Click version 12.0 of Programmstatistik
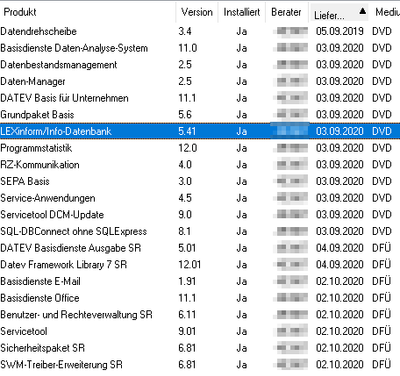Image resolution: width=400 pixels, height=376 pixels. click(x=188, y=148)
